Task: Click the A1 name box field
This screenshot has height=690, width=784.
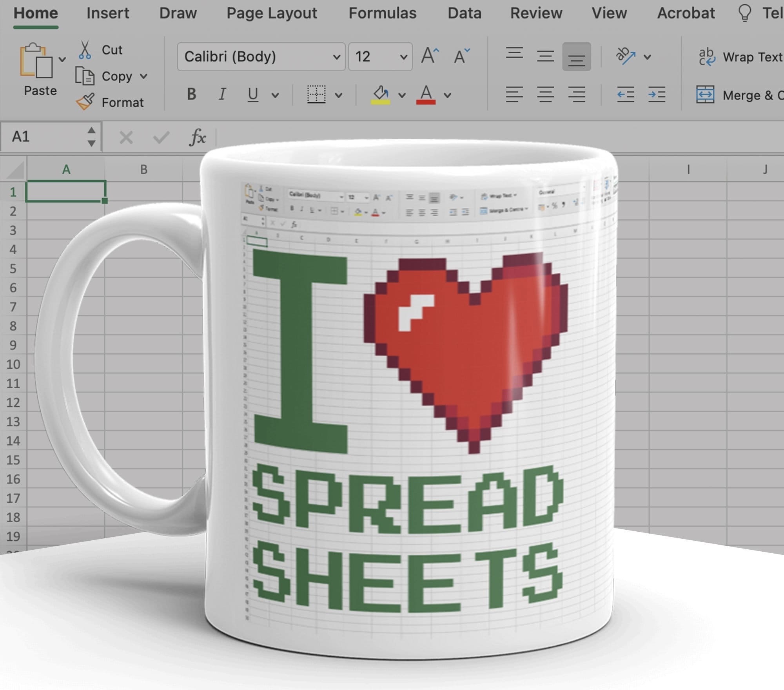Action: pyautogui.click(x=43, y=137)
